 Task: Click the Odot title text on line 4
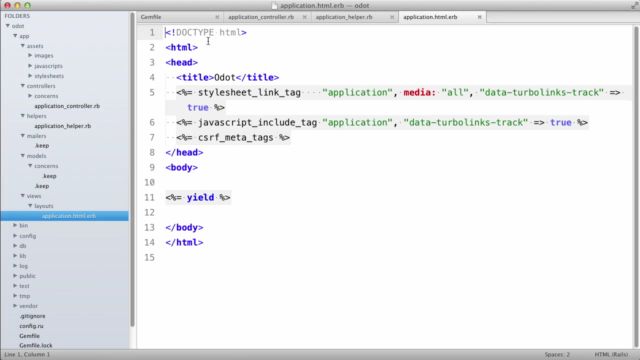coord(224,78)
